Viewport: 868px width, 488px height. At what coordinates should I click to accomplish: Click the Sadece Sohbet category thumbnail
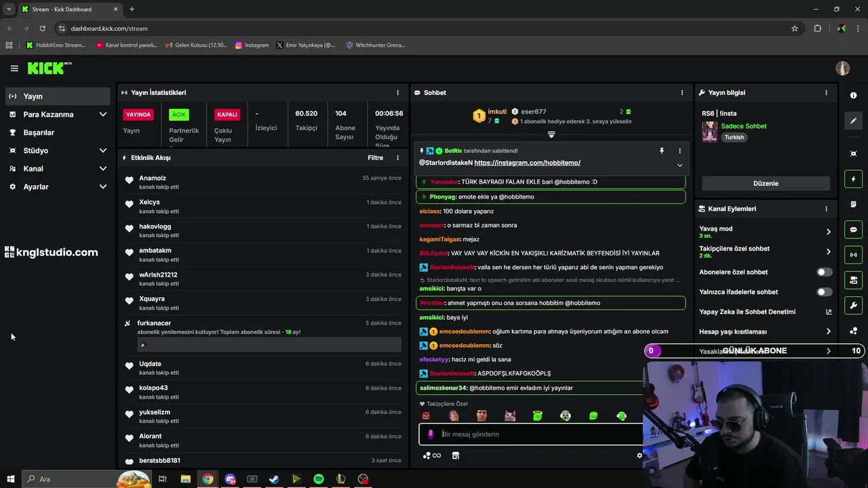point(709,131)
